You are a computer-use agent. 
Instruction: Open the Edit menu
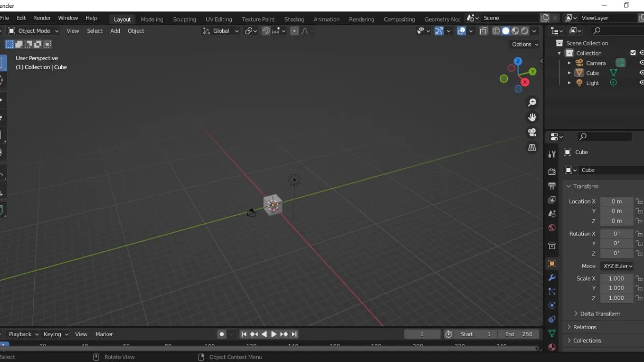[x=21, y=18]
